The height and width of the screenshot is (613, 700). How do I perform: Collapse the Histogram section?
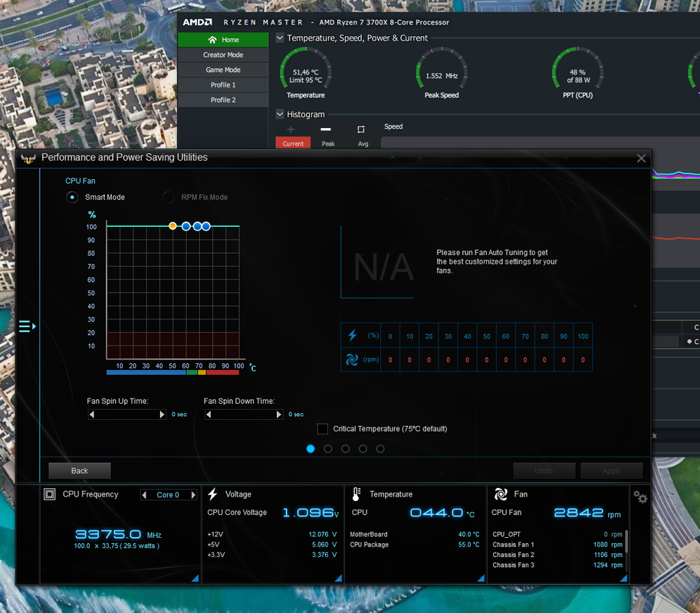[280, 114]
